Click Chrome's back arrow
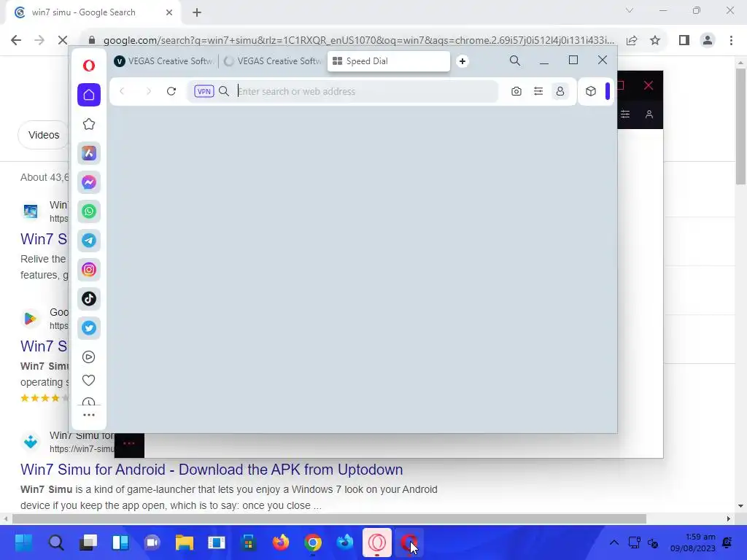 click(16, 40)
